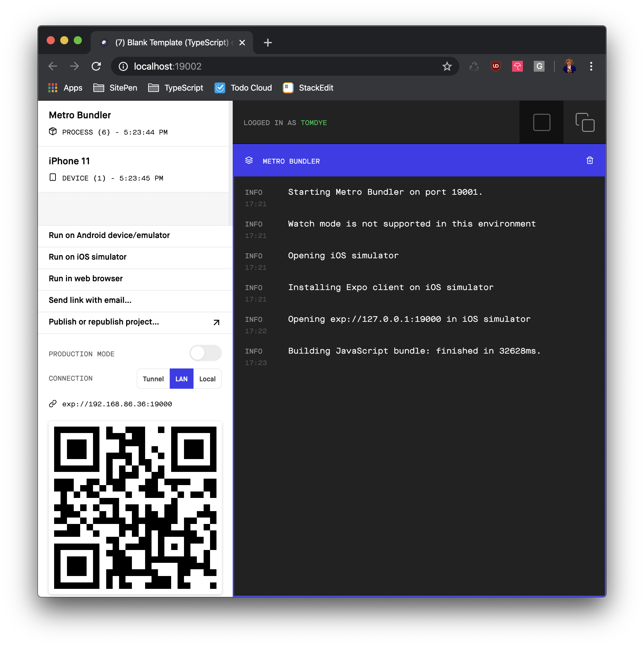Image resolution: width=644 pixels, height=647 pixels.
Task: Click Run in web browser
Action: pos(135,279)
